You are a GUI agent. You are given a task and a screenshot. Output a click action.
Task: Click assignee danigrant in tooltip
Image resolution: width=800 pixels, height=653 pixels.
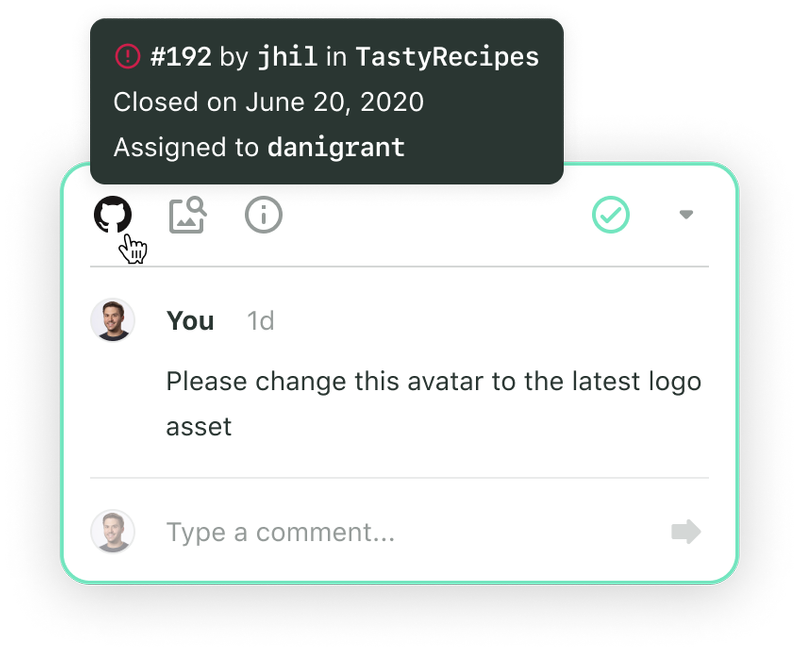tap(336, 147)
